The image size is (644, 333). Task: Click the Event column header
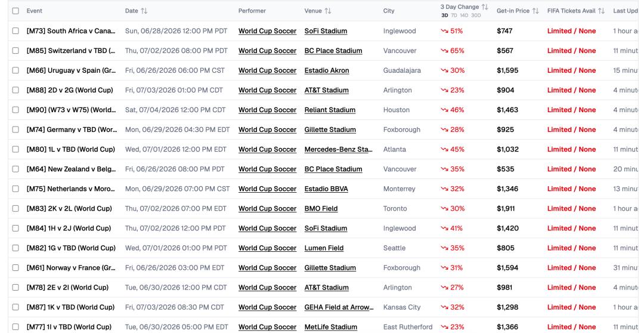click(x=35, y=11)
